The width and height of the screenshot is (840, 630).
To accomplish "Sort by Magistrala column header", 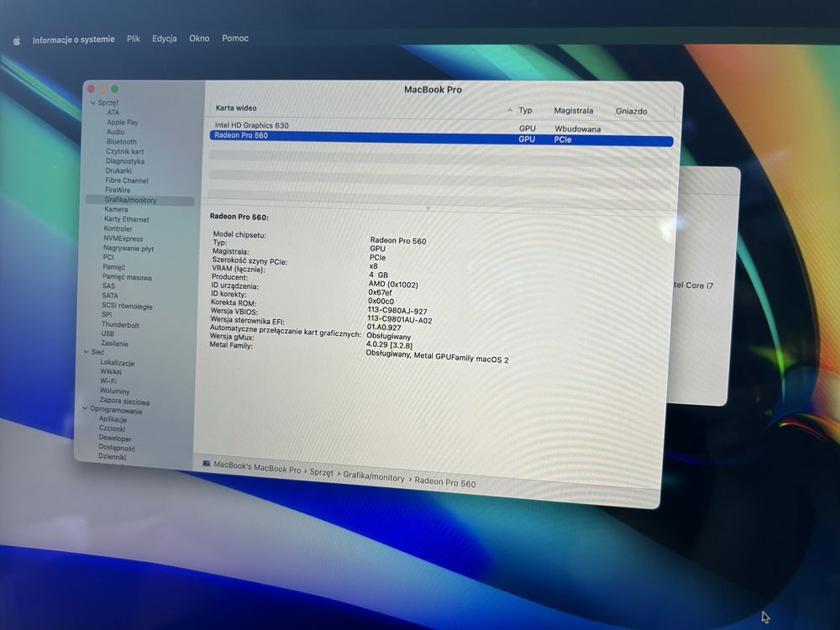I will click(x=573, y=111).
